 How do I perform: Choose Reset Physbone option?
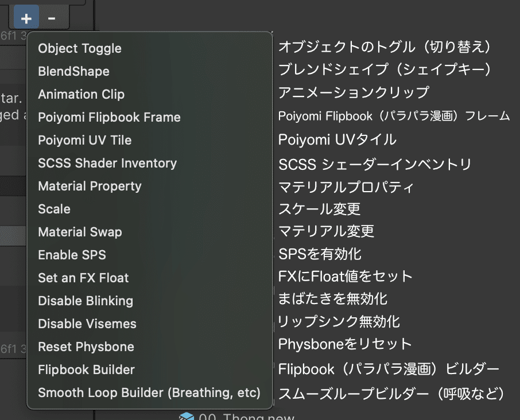tap(86, 347)
